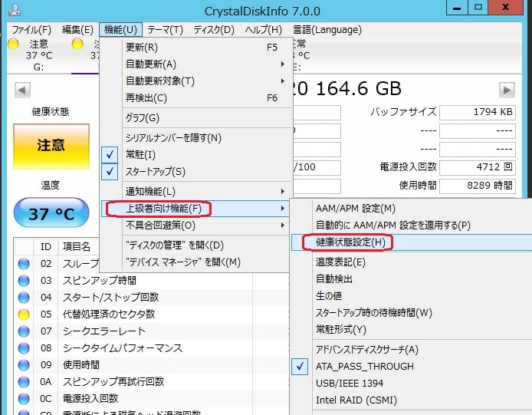Choose 再検出(C) rescan menu entry
Viewport: 532px width, 415px height.
[x=196, y=98]
